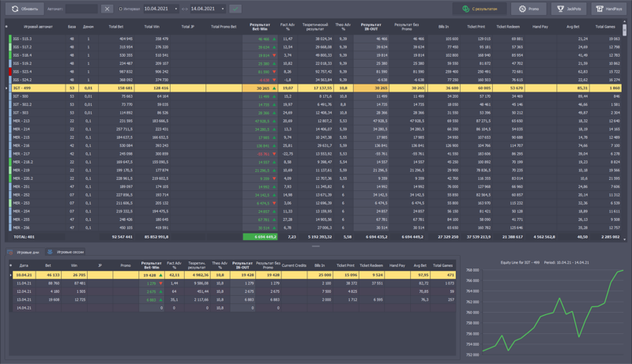Apply date range with green checkmark
The image size is (632, 364).
pyautogui.click(x=235, y=9)
